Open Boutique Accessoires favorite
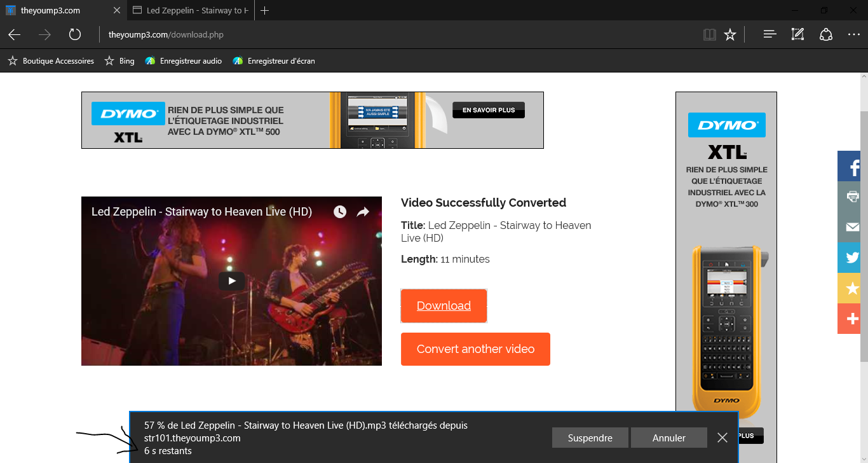The height and width of the screenshot is (463, 868). coord(51,61)
